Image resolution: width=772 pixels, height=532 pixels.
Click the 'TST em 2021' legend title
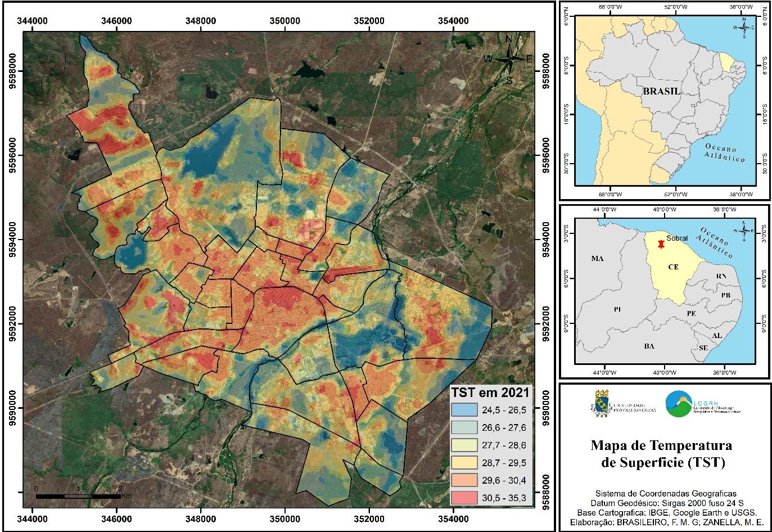490,393
